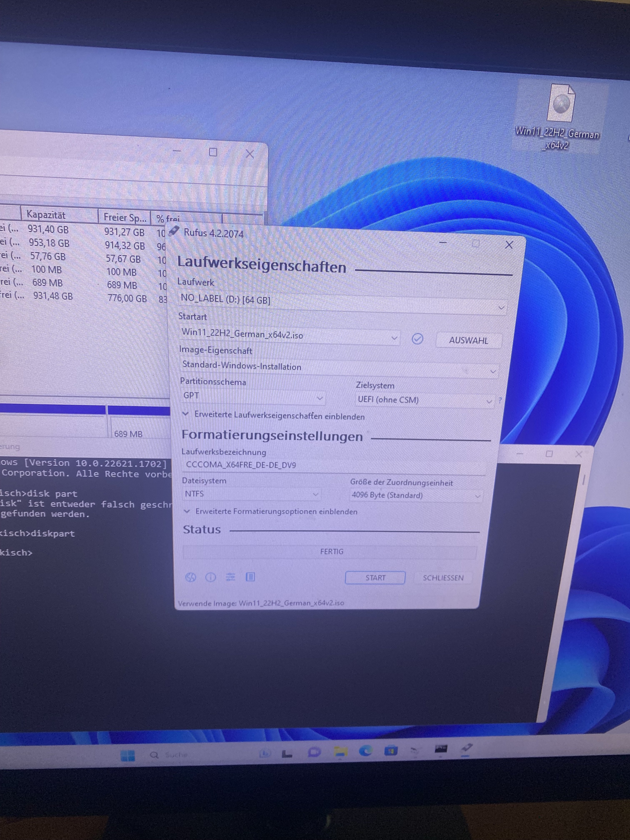630x840 pixels.
Task: Click the help question mark beside Zielsystem
Action: click(500, 400)
